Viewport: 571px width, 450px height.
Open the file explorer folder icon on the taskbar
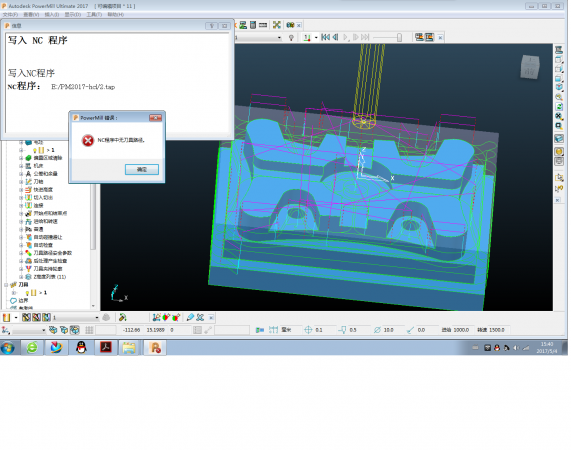tap(129, 348)
